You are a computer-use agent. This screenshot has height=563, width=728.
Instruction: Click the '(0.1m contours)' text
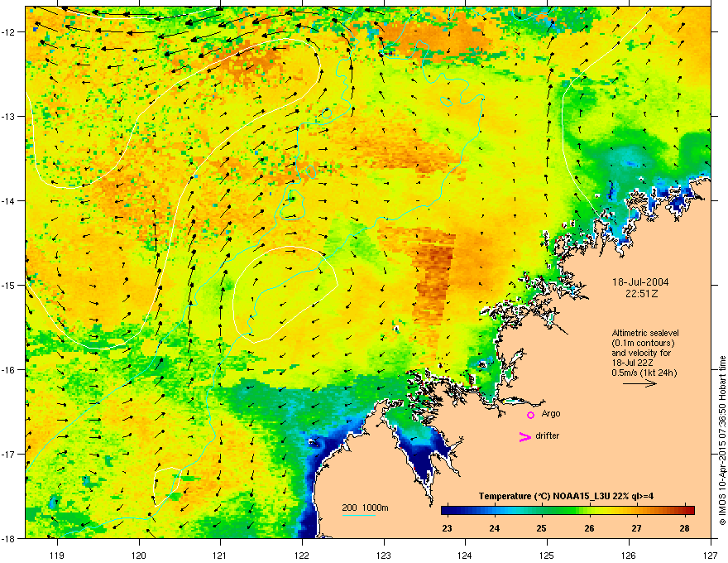tap(643, 343)
